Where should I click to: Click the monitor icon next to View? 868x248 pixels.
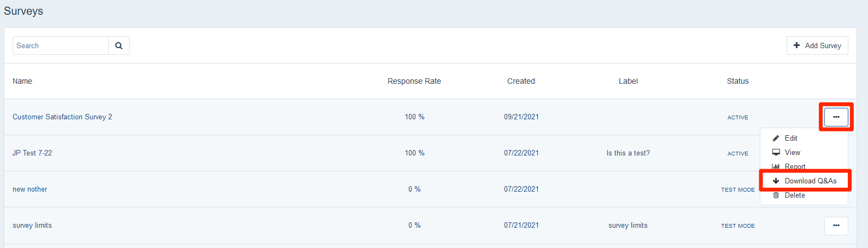point(776,153)
